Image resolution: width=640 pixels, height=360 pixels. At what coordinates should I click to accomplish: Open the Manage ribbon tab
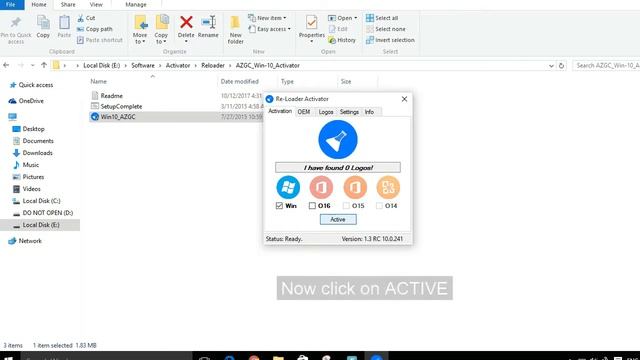pos(136,4)
